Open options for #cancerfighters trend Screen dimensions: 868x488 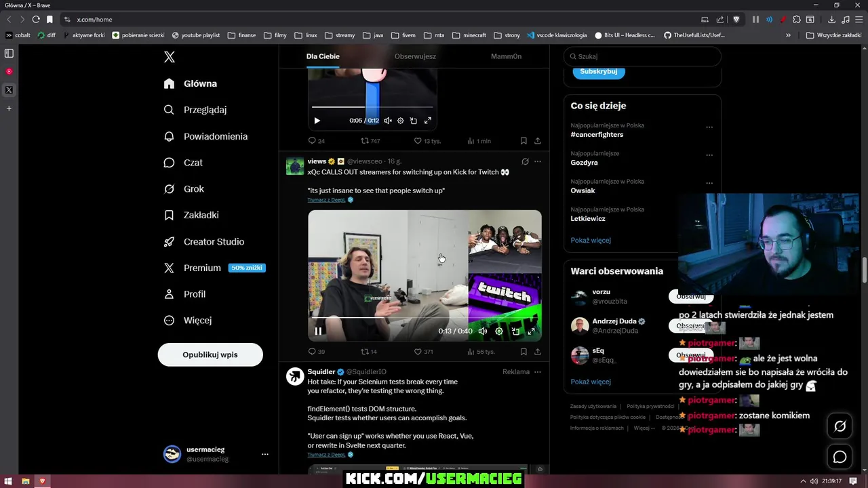point(709,127)
